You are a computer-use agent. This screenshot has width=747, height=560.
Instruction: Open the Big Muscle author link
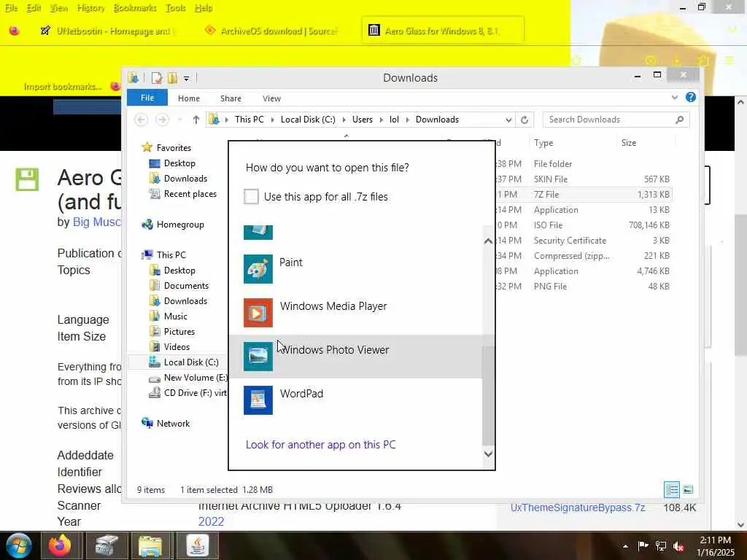click(96, 222)
